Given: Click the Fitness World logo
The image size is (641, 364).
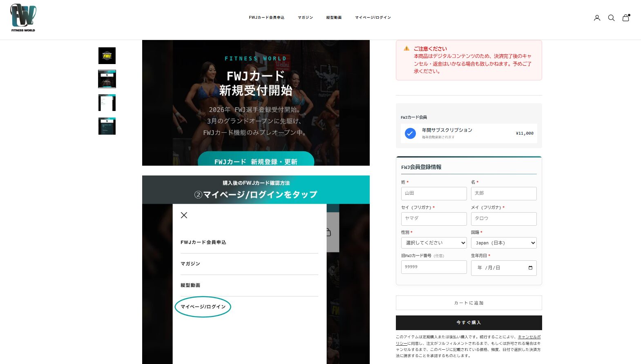Looking at the screenshot, I should coord(23,18).
